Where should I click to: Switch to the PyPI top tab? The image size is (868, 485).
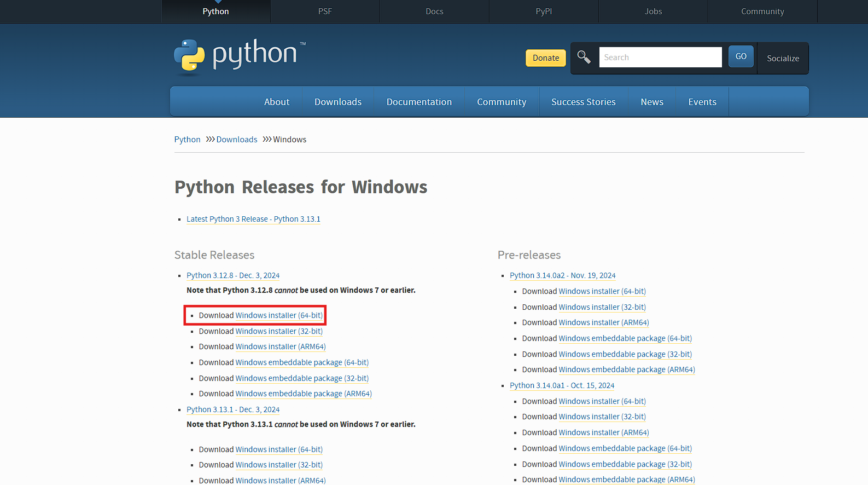click(x=544, y=11)
